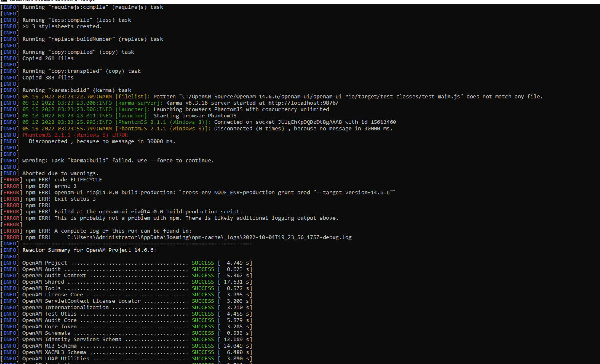The width and height of the screenshot is (600, 364).
Task: Click the 'OpenAM Test Utils' row
Action: click(x=126, y=314)
